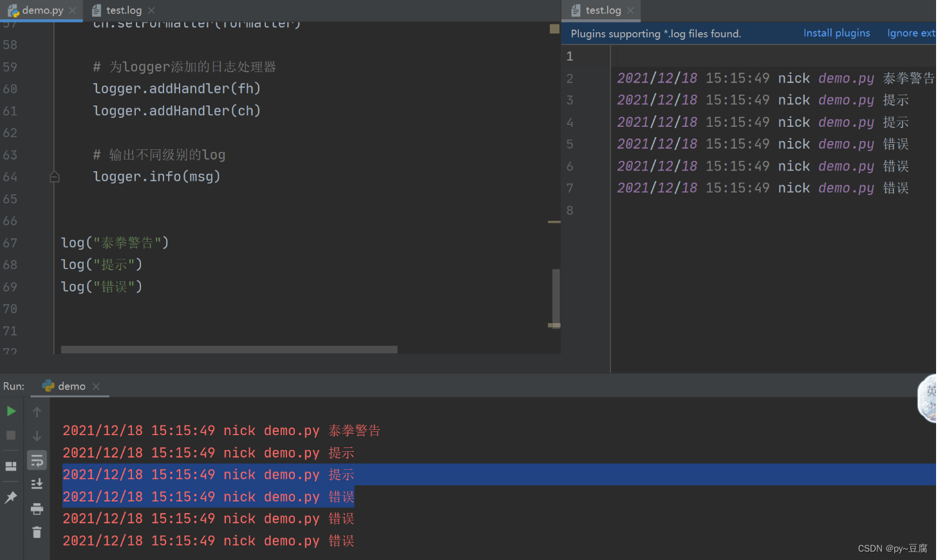The width and height of the screenshot is (938, 560).
Task: Click the Install plugins link
Action: (836, 33)
